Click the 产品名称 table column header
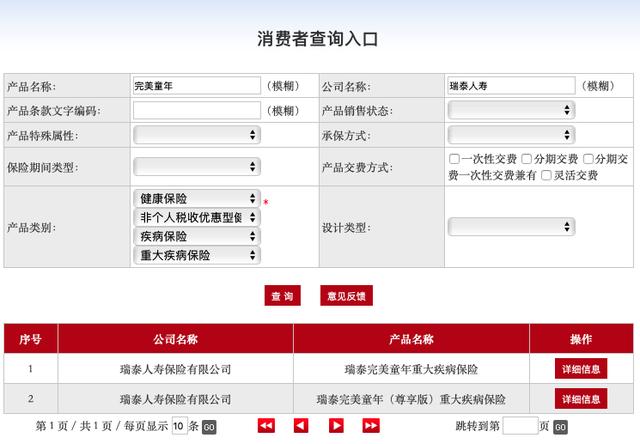Viewport: 640px width, 444px height. [411, 338]
